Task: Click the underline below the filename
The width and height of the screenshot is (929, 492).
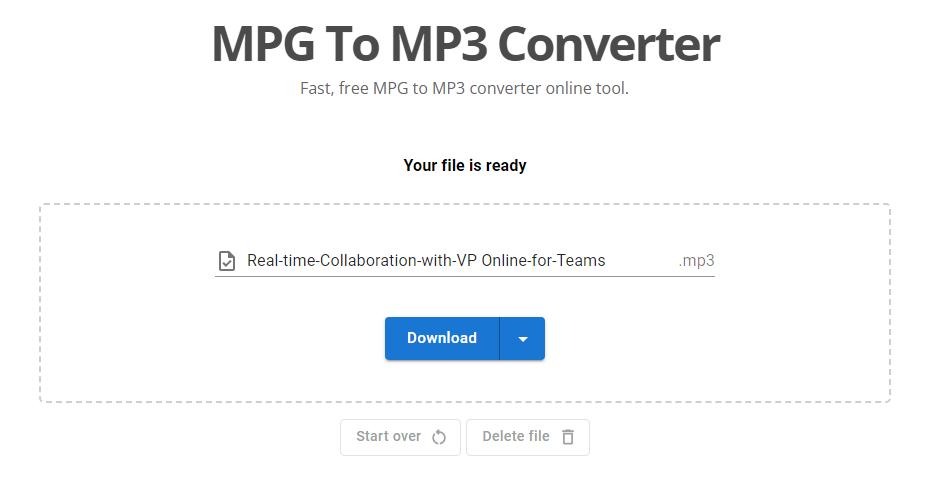Action: (x=465, y=276)
